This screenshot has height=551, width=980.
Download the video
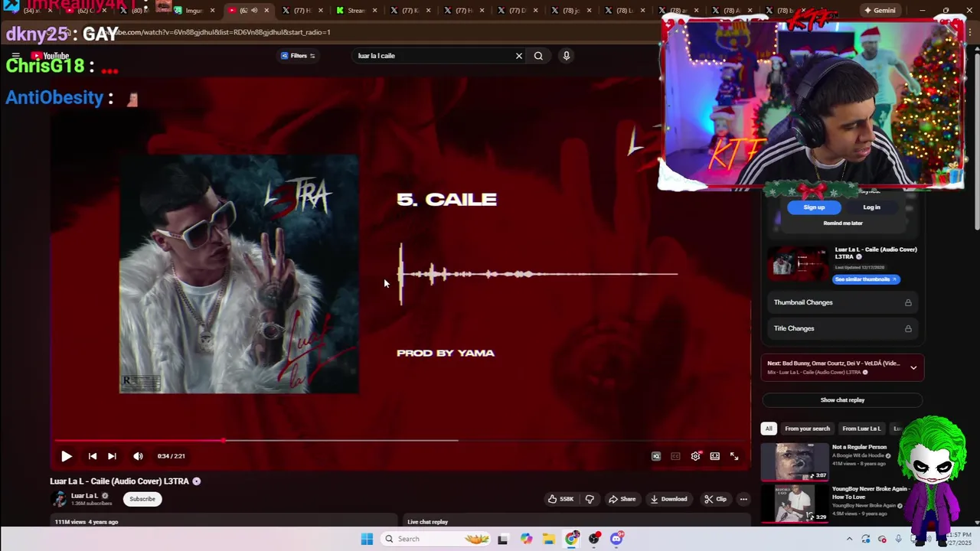click(x=669, y=499)
